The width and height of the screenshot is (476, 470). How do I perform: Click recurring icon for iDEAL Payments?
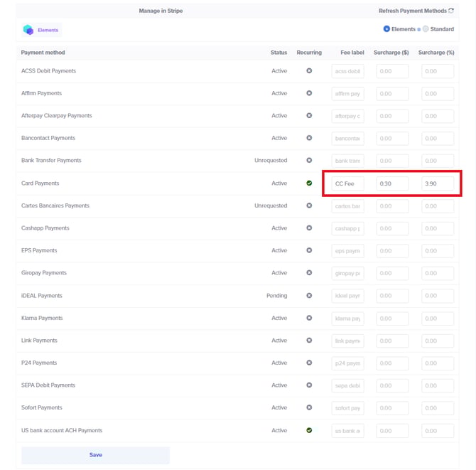(x=309, y=296)
